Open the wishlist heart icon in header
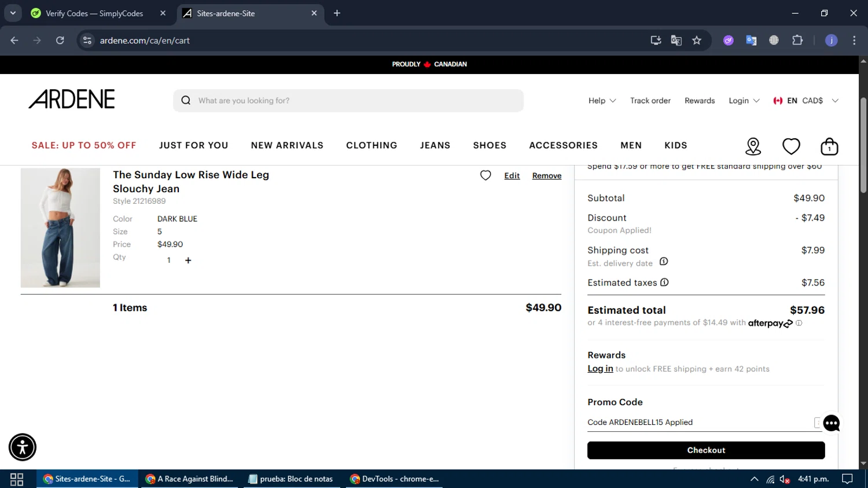868x488 pixels. (x=791, y=146)
